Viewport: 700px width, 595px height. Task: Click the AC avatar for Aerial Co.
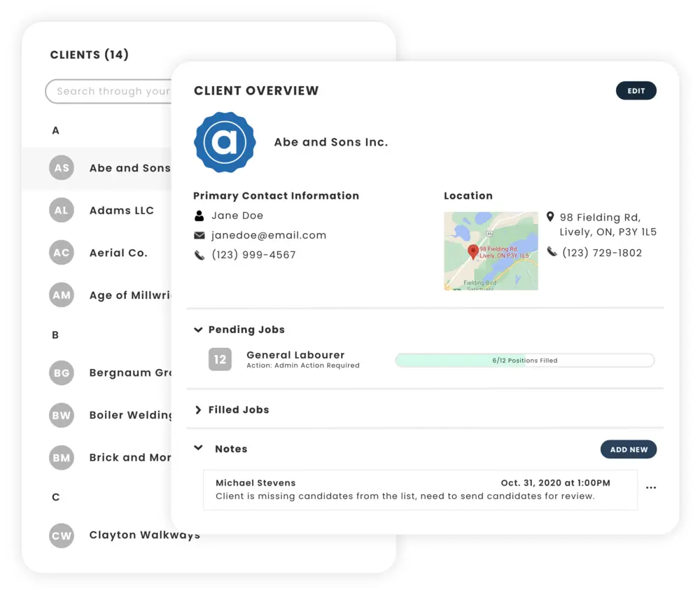point(61,253)
